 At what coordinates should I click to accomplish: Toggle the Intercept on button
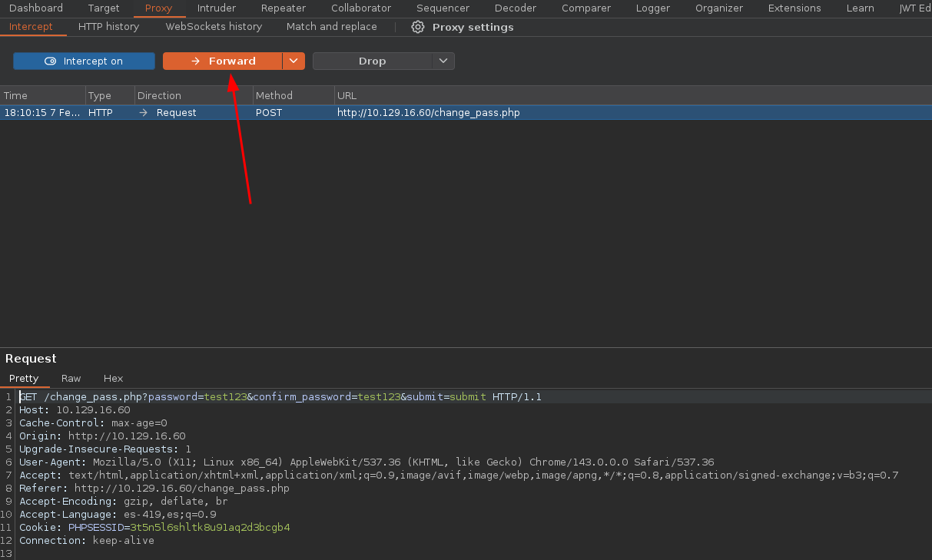coord(84,61)
